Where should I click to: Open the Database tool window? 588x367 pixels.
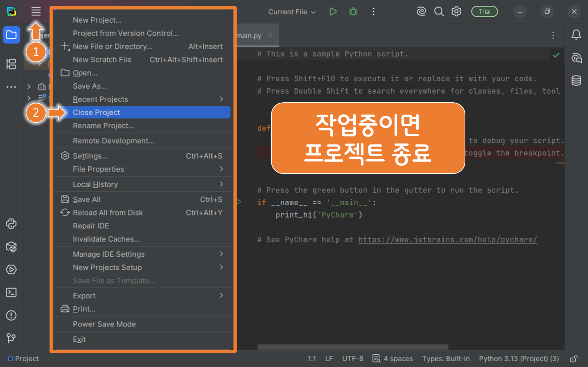coord(576,81)
